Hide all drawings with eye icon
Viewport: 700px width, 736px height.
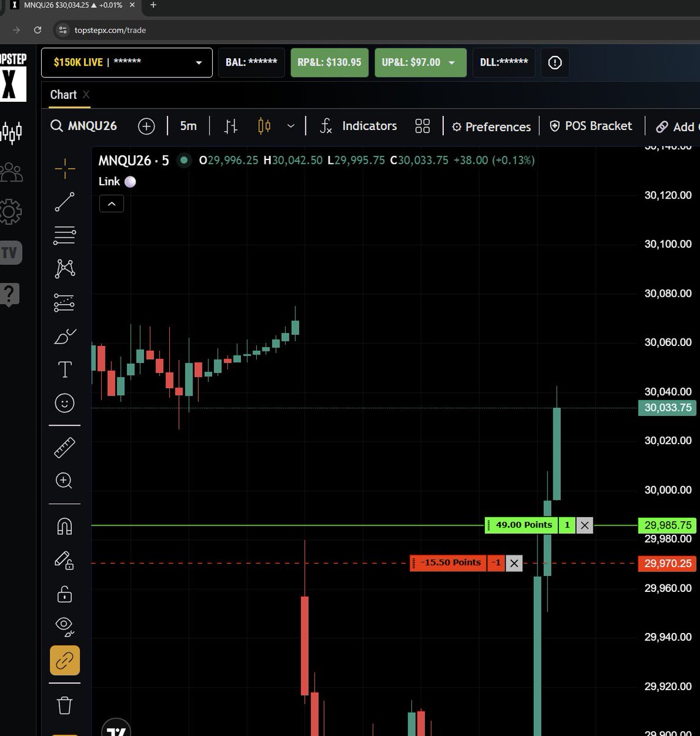(65, 626)
